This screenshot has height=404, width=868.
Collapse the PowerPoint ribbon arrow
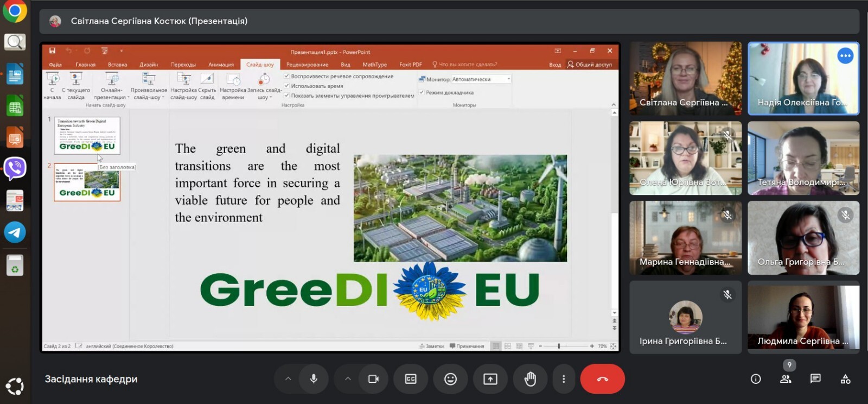click(x=614, y=104)
